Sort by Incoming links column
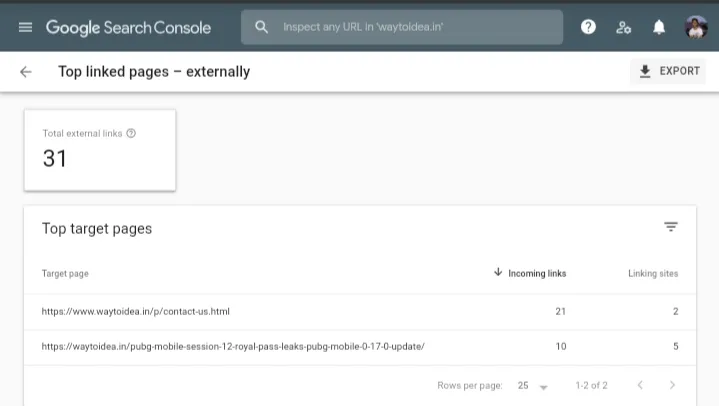719x406 pixels. pos(530,273)
